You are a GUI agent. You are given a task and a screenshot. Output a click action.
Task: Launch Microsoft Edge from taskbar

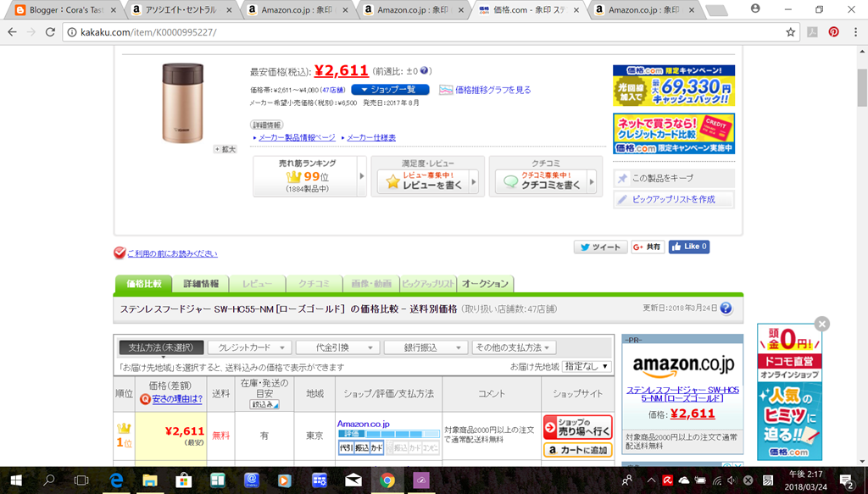[116, 480]
